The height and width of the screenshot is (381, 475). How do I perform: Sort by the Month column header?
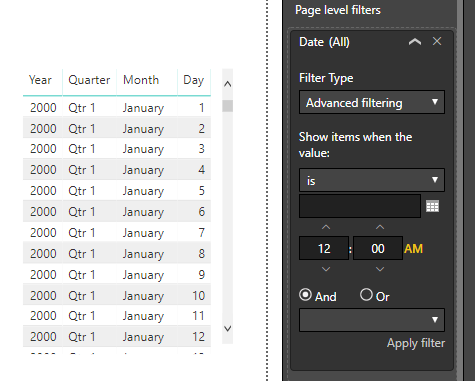141,80
